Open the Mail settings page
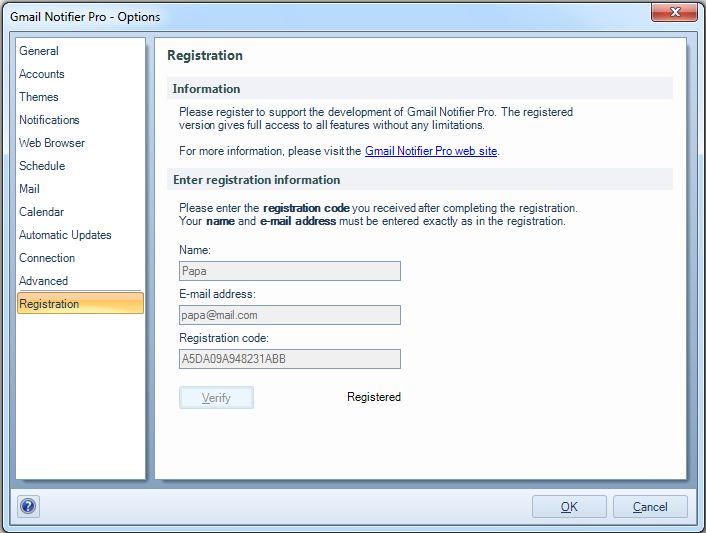The width and height of the screenshot is (706, 533). pos(30,189)
